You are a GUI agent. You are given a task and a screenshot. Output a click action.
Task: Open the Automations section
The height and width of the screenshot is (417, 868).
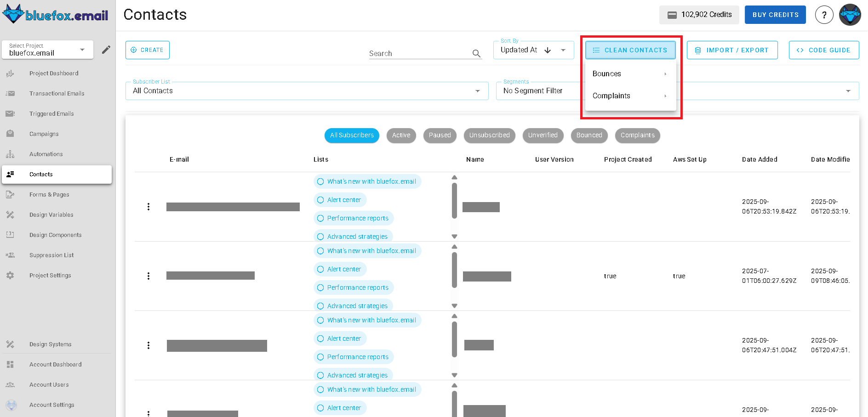coord(46,154)
